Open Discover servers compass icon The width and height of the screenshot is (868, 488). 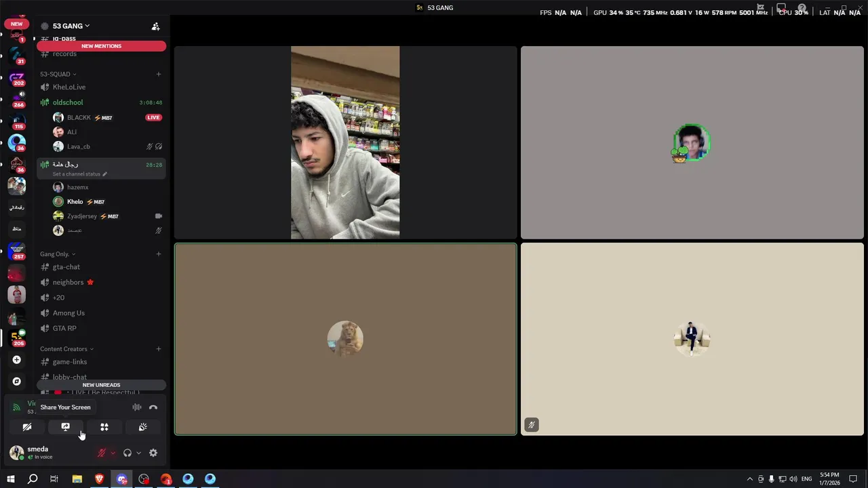pyautogui.click(x=17, y=382)
